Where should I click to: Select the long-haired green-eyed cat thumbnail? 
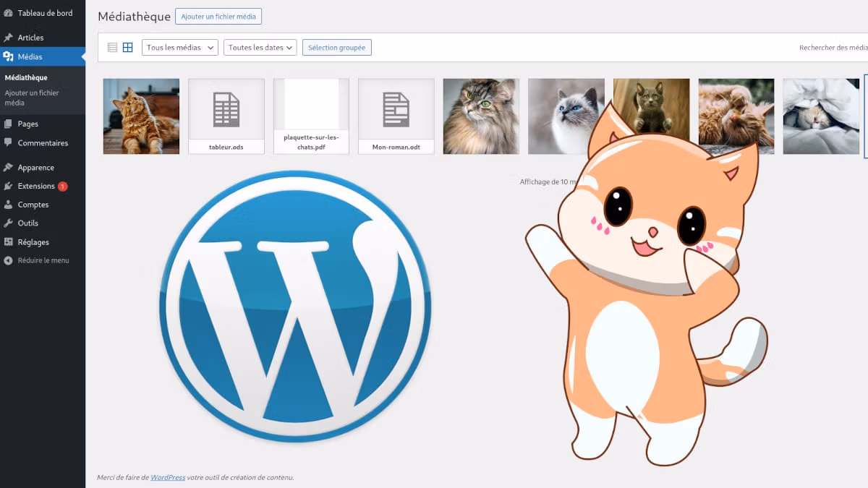(x=481, y=116)
